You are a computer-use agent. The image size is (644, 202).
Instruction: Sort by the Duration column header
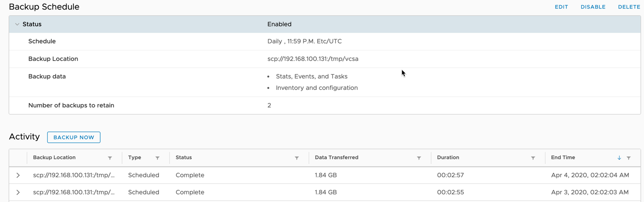point(448,157)
